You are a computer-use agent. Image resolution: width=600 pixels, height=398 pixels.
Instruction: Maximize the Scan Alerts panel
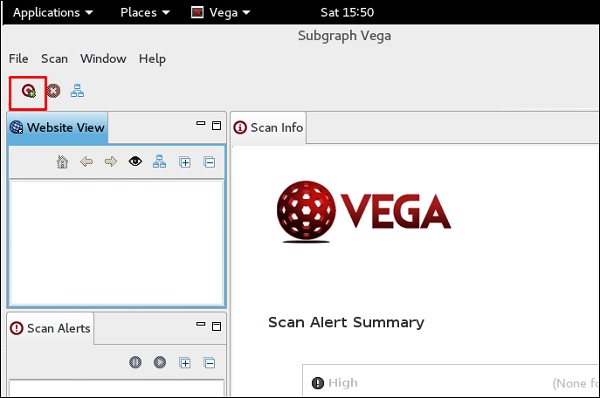[x=217, y=326]
